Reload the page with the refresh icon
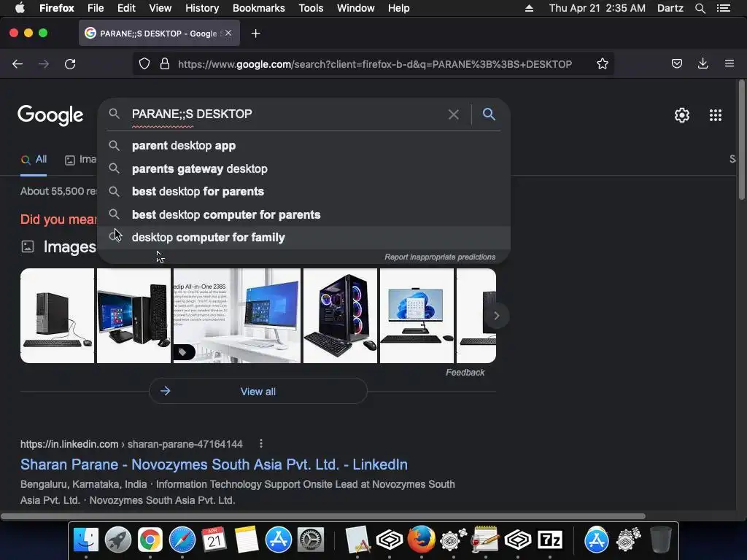 click(70, 64)
